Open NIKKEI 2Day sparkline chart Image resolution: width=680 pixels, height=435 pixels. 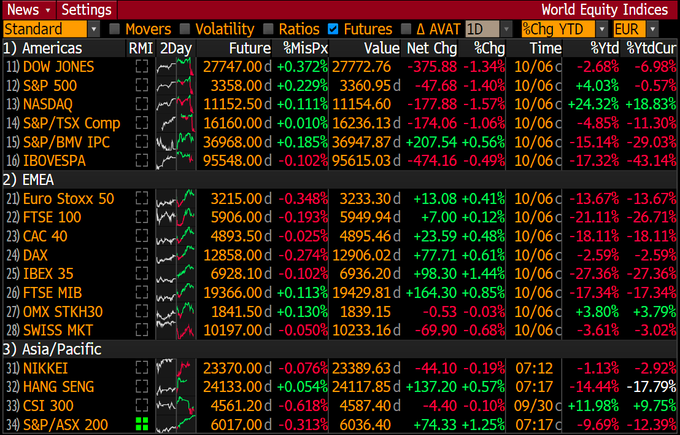[176, 368]
